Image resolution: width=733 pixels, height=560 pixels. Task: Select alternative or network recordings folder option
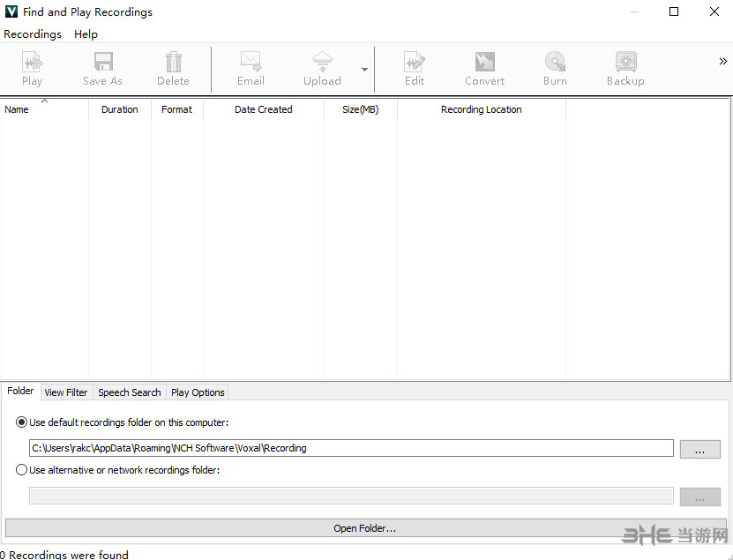point(22,470)
